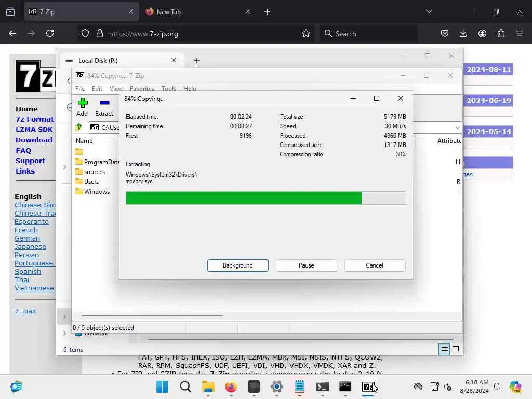The height and width of the screenshot is (399, 532).
Task: Open File Explorer from the taskbar
Action: [x=208, y=387]
